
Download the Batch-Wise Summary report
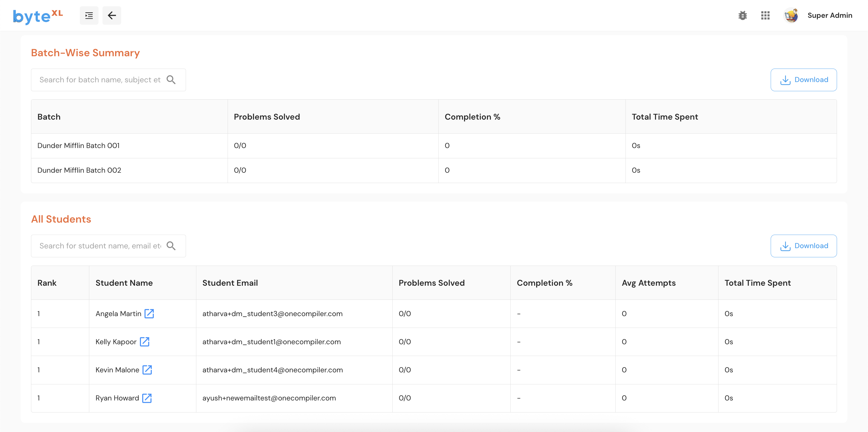(803, 80)
